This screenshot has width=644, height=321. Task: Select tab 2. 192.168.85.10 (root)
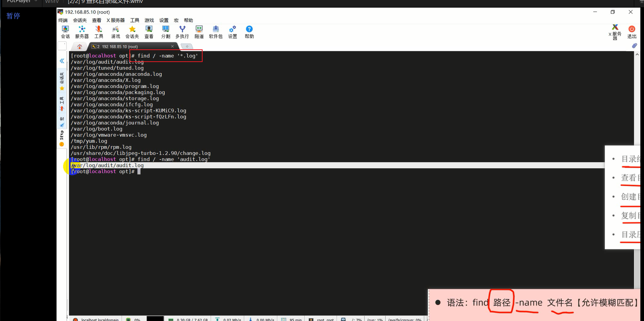[117, 46]
